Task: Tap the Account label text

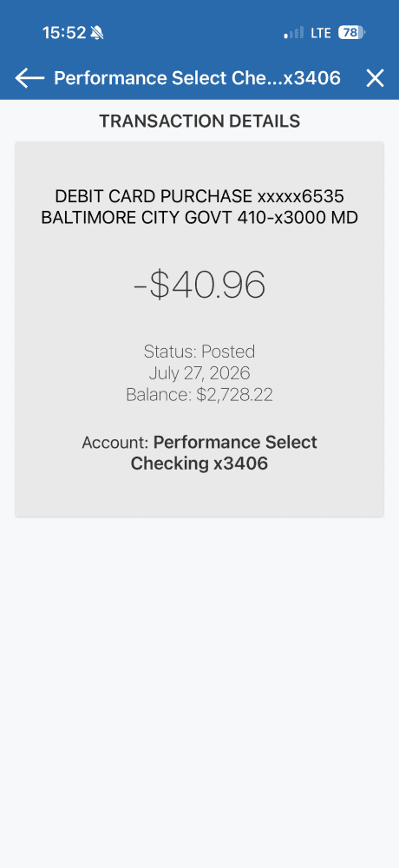Action: pyautogui.click(x=115, y=443)
